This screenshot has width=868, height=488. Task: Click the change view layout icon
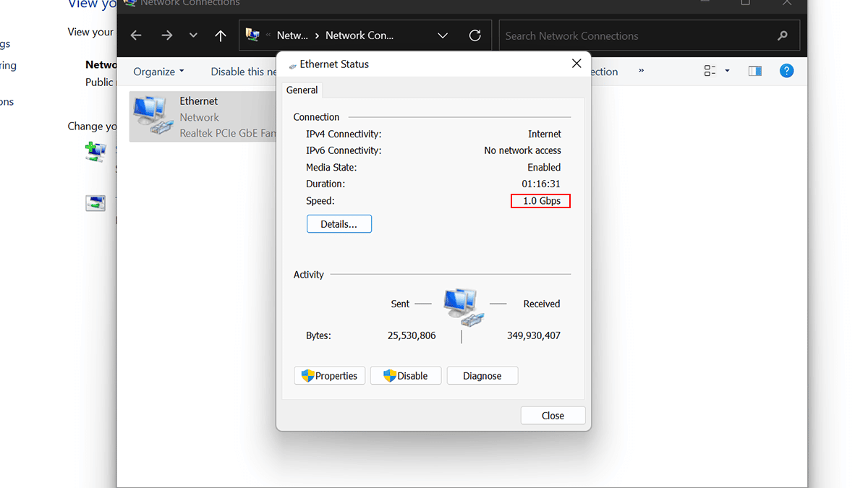tap(710, 71)
